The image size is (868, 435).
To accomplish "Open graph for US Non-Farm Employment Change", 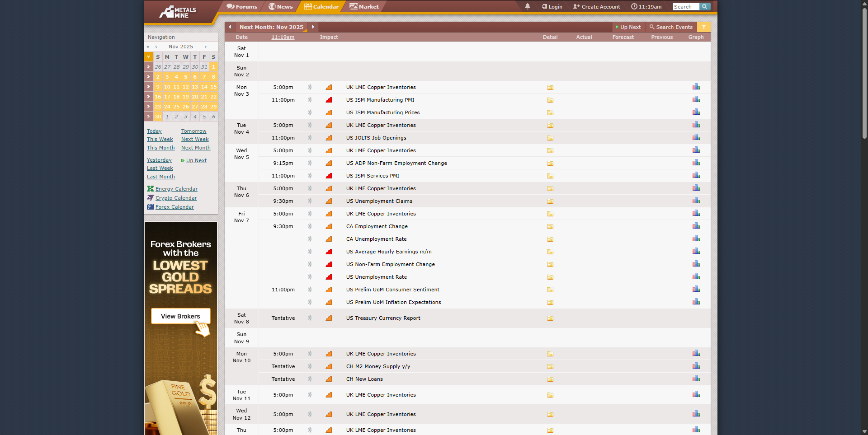I will pyautogui.click(x=696, y=264).
